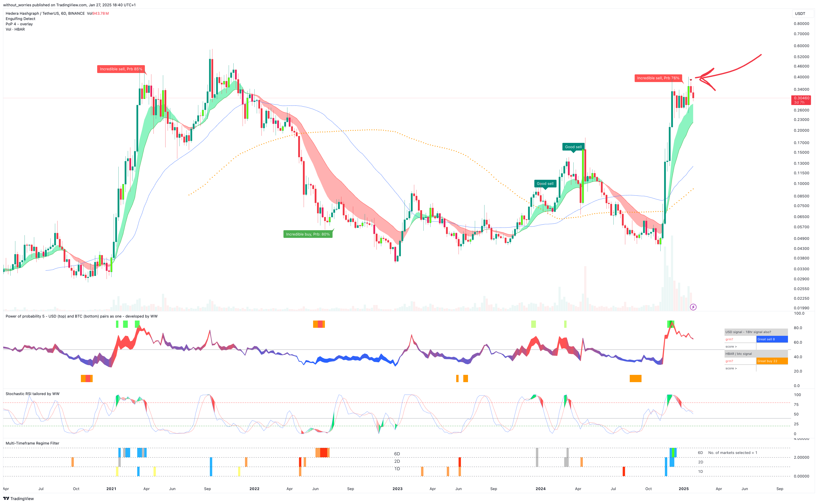Click the 0.10000 value on the price axis
Screen dimensions: 818x504
click(x=801, y=184)
